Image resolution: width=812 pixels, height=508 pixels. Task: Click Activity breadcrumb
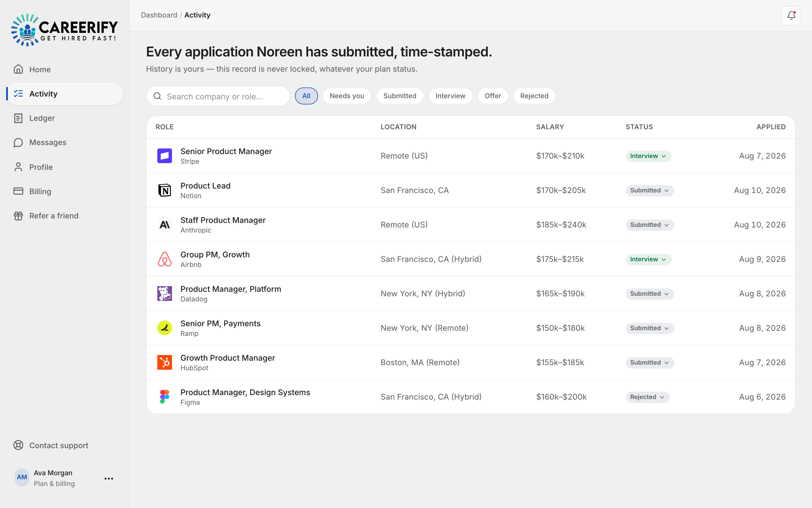click(197, 15)
